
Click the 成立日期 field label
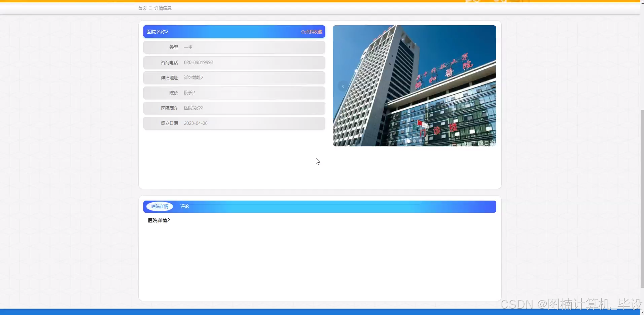(x=169, y=123)
